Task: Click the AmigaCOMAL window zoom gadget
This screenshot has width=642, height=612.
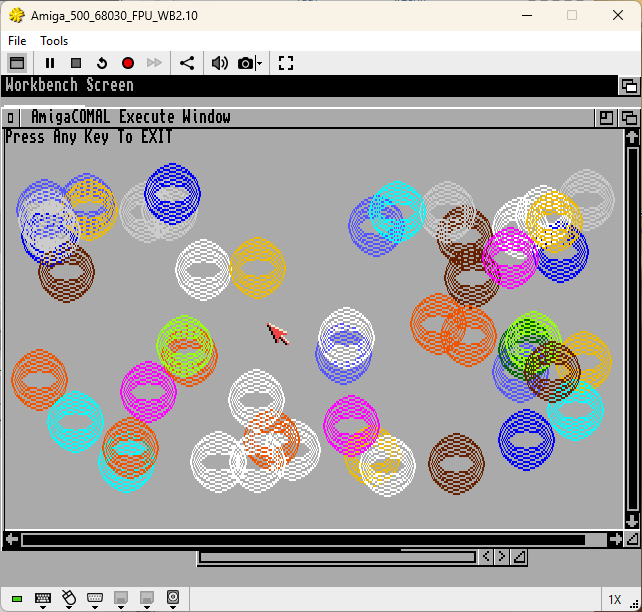Action: (x=606, y=118)
